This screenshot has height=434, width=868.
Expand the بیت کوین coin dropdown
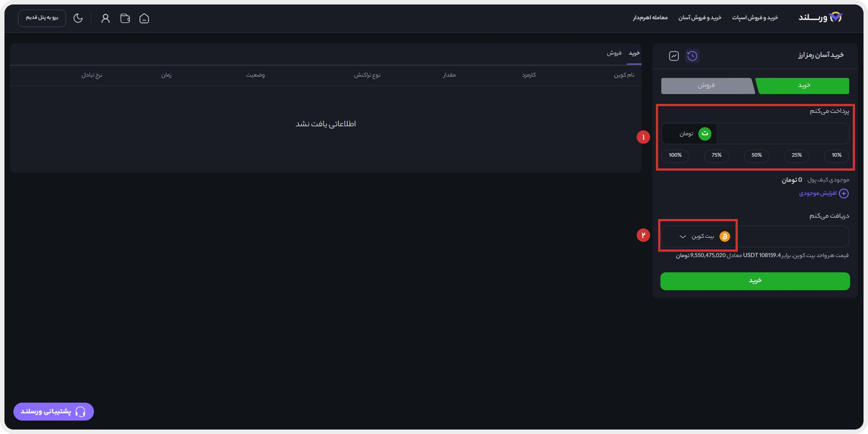[683, 236]
